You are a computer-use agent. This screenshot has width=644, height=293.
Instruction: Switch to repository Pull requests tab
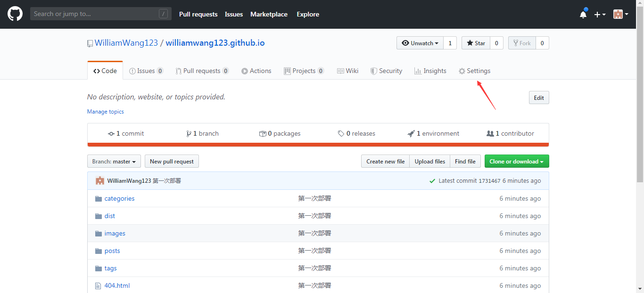(202, 71)
